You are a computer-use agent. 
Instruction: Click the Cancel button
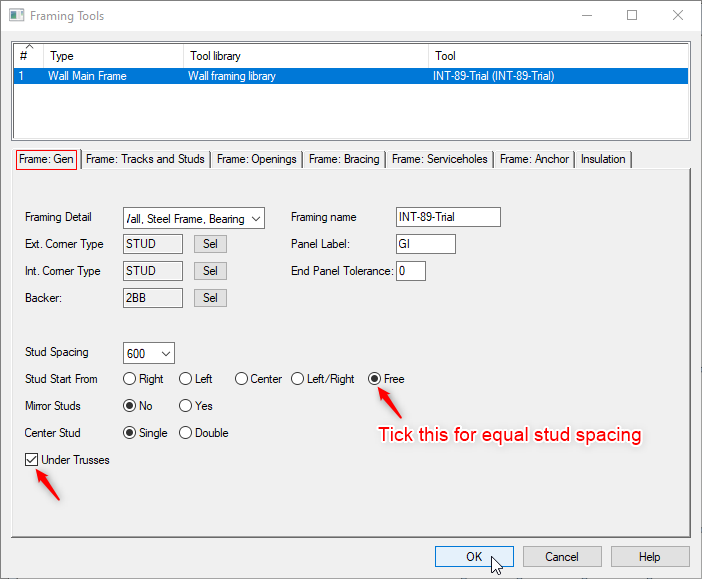(x=561, y=557)
